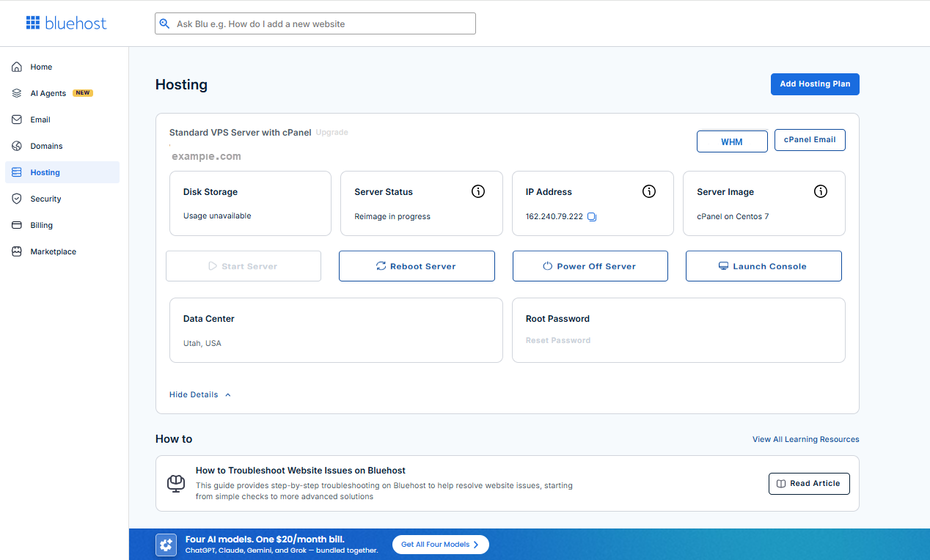930x560 pixels.
Task: Click the 'Reimage in progress' status text
Action: pyautogui.click(x=392, y=217)
